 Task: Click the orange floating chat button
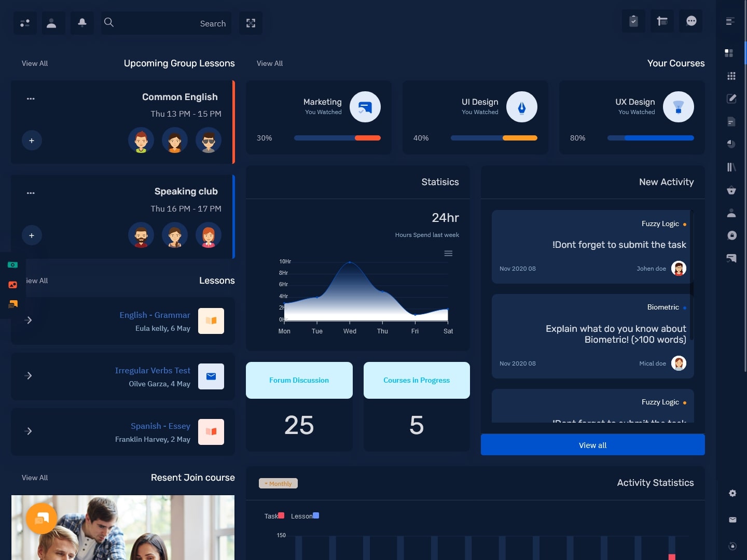[x=41, y=518]
